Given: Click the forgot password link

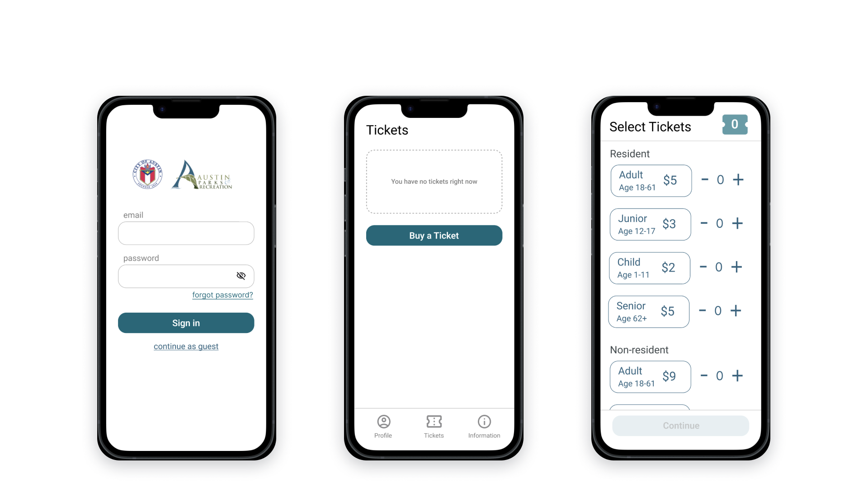Looking at the screenshot, I should tap(222, 294).
